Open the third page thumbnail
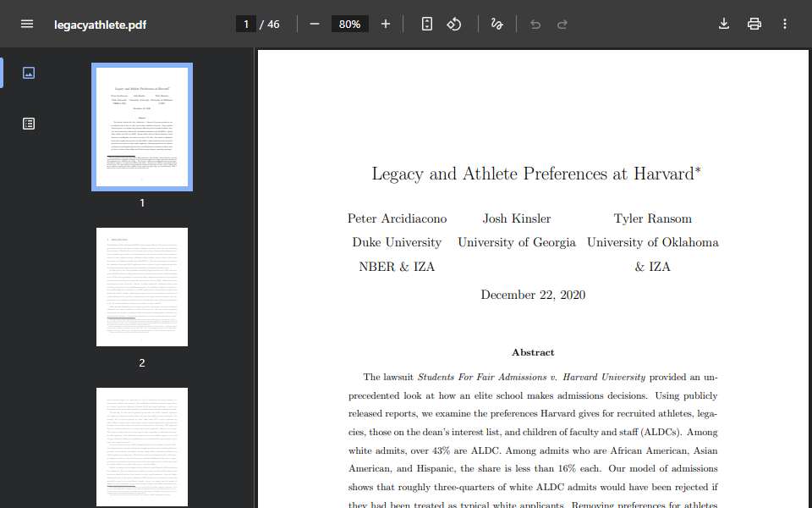The width and height of the screenshot is (812, 508). click(142, 447)
